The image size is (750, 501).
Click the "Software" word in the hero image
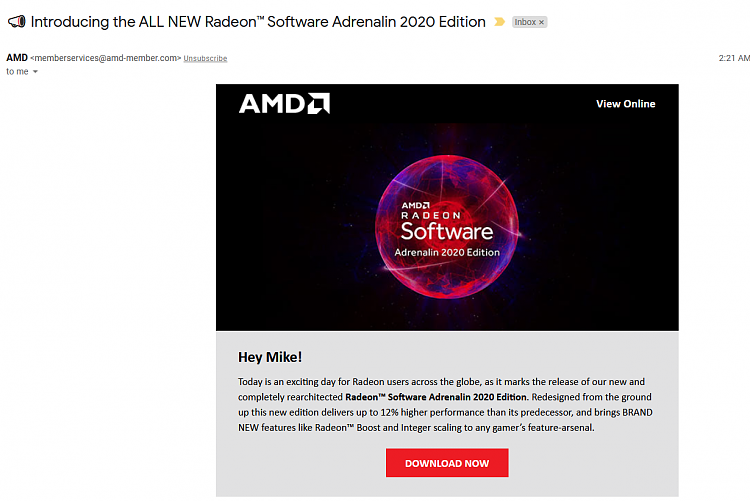click(x=447, y=232)
